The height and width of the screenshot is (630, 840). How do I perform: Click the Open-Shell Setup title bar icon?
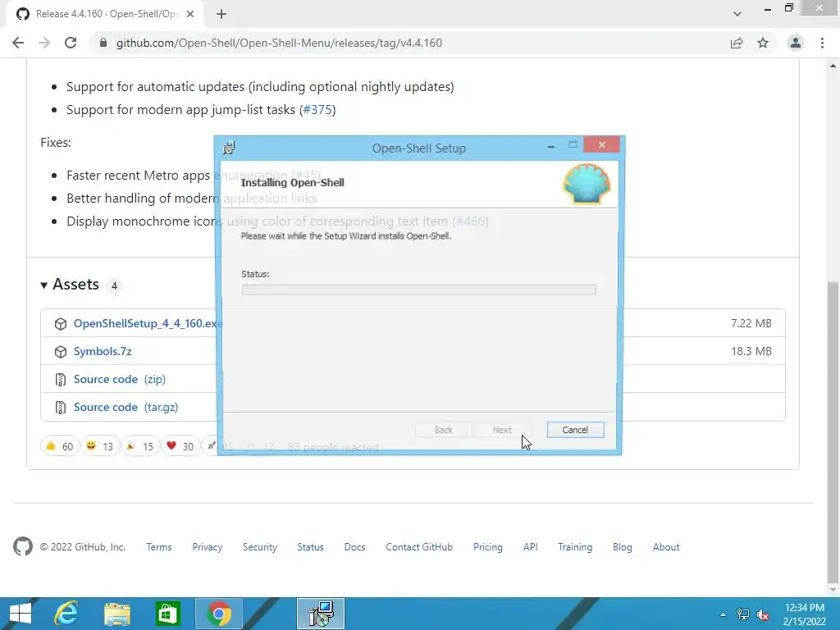pyautogui.click(x=230, y=148)
